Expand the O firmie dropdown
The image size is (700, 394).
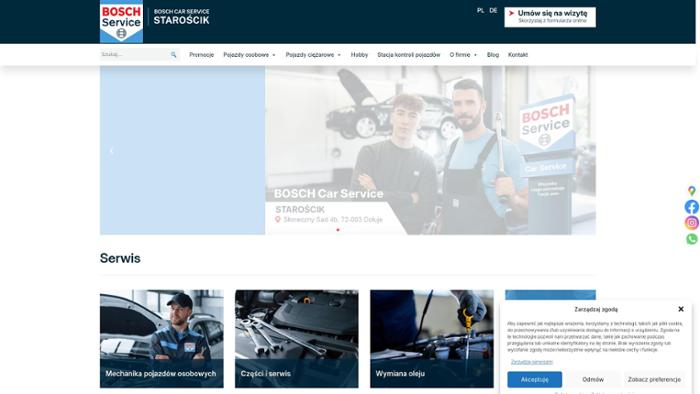pyautogui.click(x=463, y=55)
